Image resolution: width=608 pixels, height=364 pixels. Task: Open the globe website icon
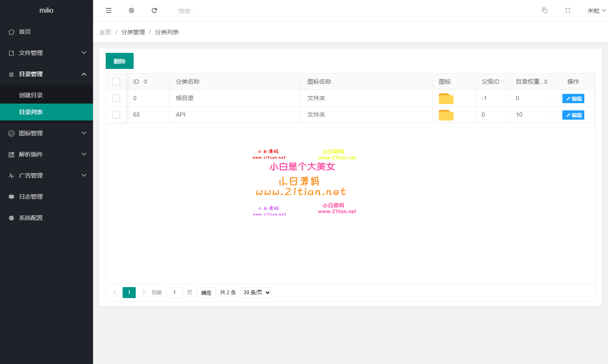(131, 11)
